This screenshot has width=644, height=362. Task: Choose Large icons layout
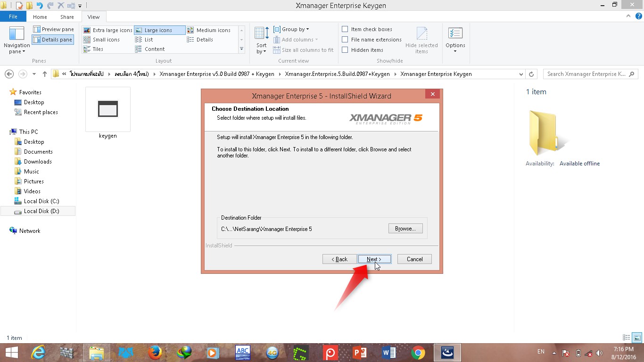point(160,30)
